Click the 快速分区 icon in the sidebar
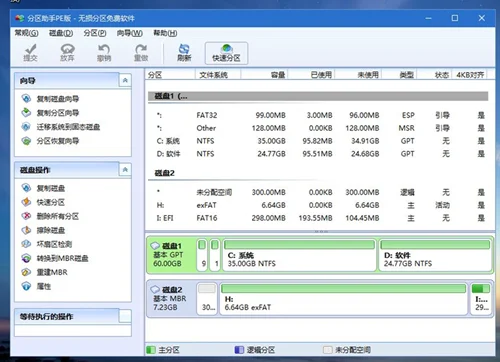Image resolution: width=500 pixels, height=362 pixels. point(26,202)
